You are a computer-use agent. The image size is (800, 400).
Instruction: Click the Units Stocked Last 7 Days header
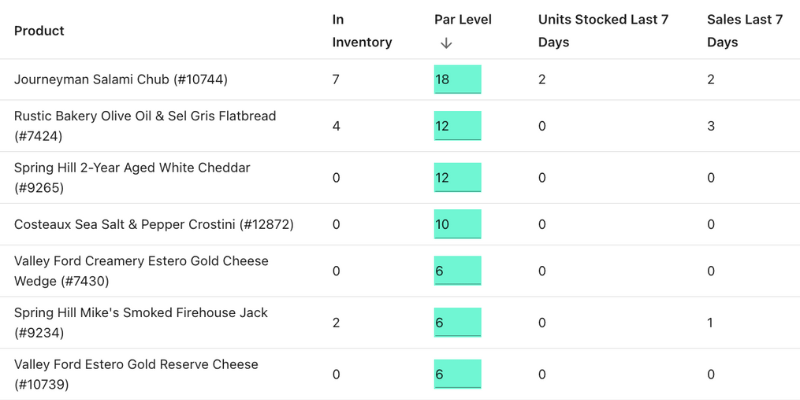[602, 31]
